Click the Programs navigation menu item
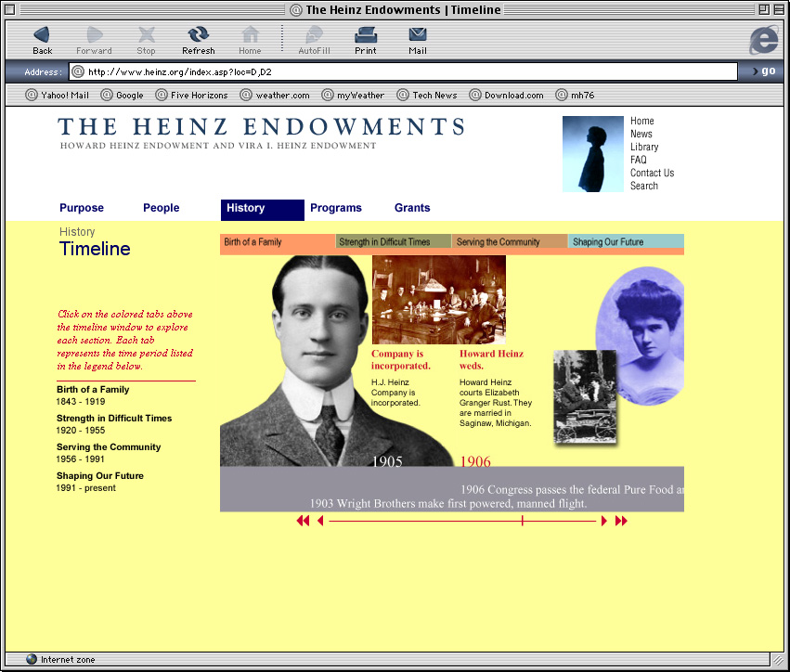The height and width of the screenshot is (672, 790). click(x=336, y=208)
